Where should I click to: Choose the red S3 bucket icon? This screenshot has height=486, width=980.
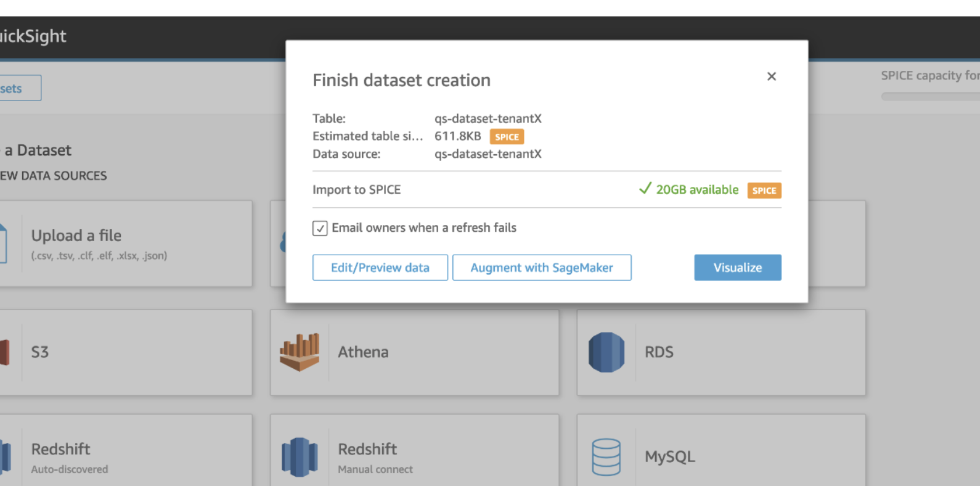(5, 352)
